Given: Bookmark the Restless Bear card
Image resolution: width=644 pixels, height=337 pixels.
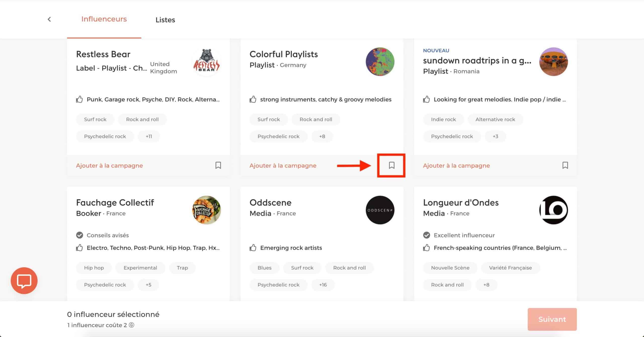Looking at the screenshot, I should tap(218, 165).
